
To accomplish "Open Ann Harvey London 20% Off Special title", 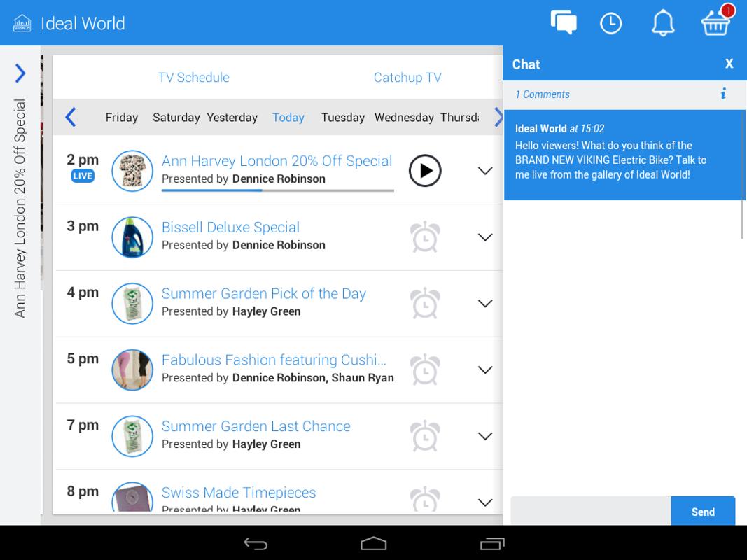I will (x=277, y=161).
